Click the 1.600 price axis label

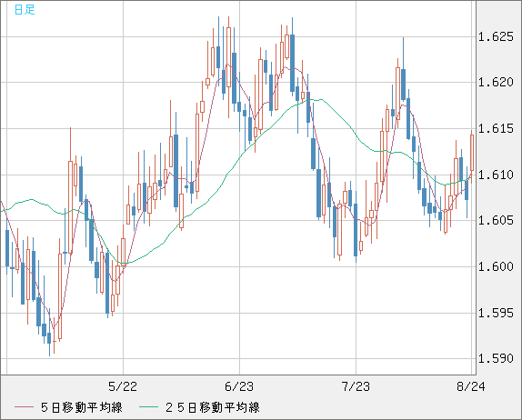[496, 266]
